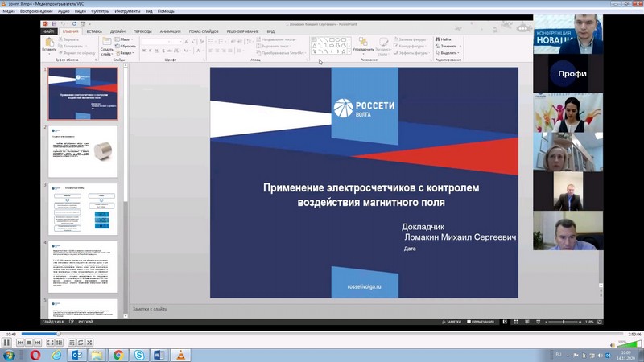Open Word from the taskbar
644x362 pixels.
pos(159,355)
